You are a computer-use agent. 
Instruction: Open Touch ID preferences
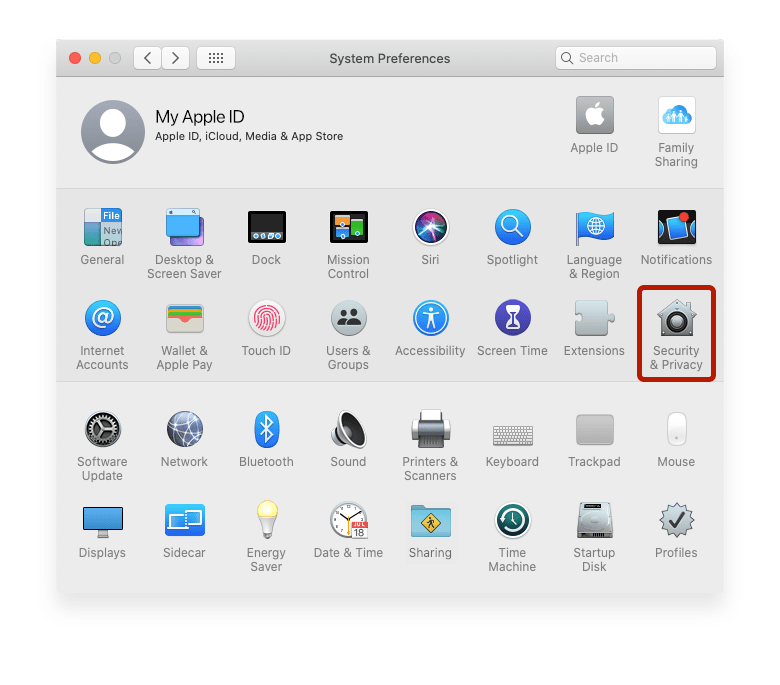(x=267, y=318)
